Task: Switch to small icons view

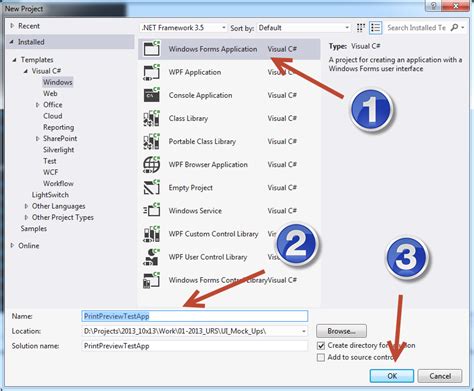Action: [x=361, y=28]
